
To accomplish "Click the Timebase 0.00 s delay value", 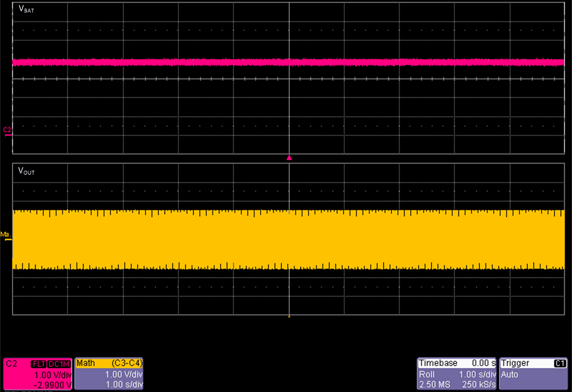I will coord(483,363).
